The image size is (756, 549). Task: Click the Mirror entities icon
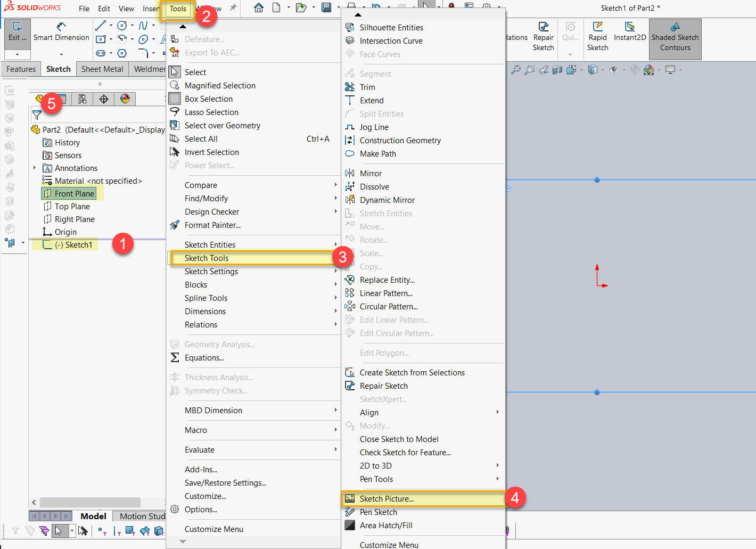[x=350, y=174]
